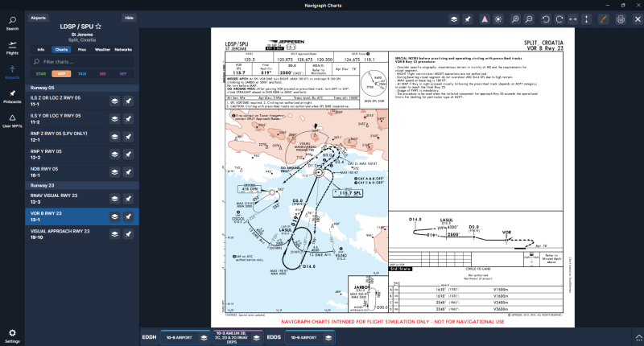Pin the RNP Y RWY 05 chart

129,154
